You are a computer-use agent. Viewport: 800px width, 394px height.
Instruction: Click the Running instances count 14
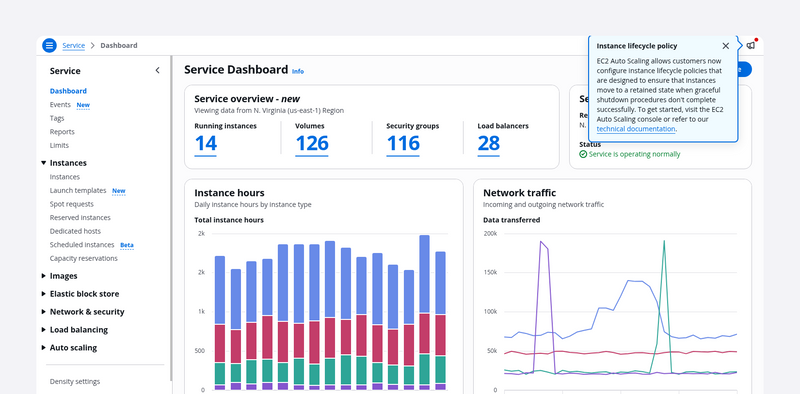[206, 144]
